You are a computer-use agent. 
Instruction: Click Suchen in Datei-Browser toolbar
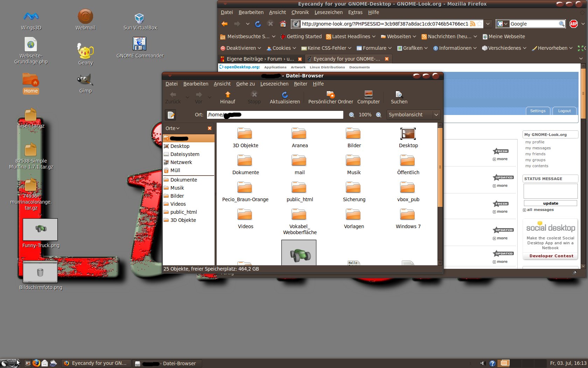coord(399,97)
